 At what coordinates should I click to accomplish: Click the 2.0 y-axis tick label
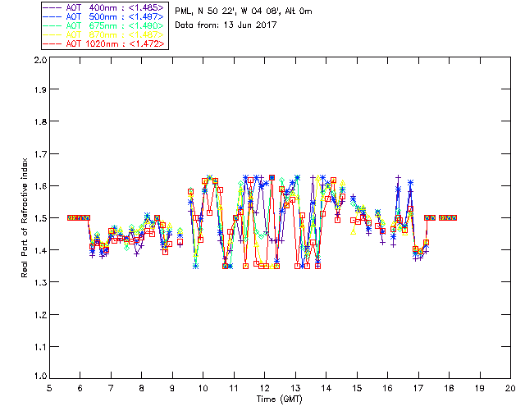tap(40, 60)
